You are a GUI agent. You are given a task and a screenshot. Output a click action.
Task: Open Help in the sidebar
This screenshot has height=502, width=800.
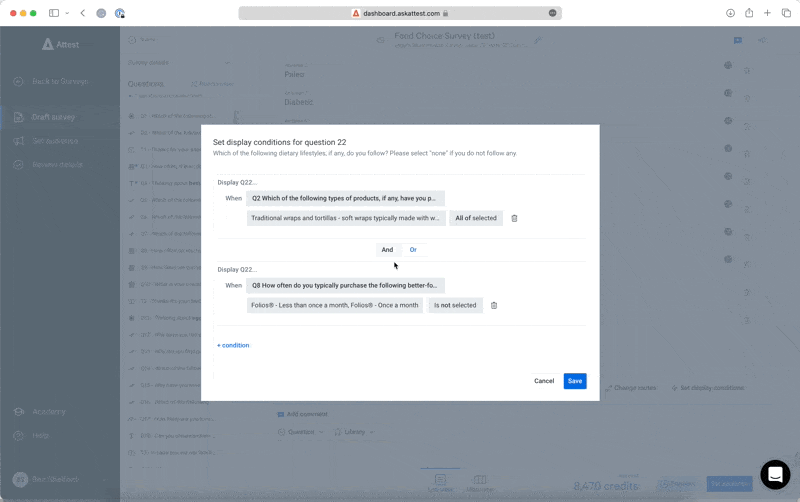point(40,436)
